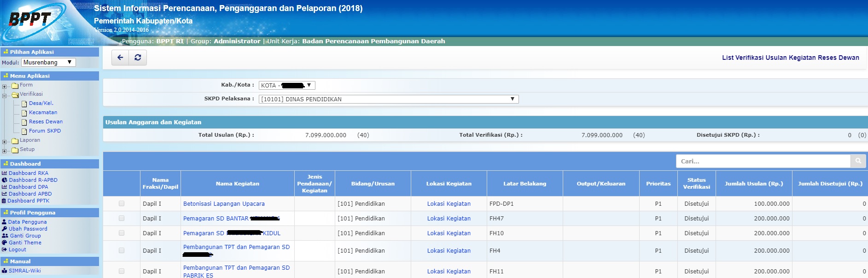Expand the Laporan tree node
The height and width of the screenshot is (278, 868).
click(5, 142)
